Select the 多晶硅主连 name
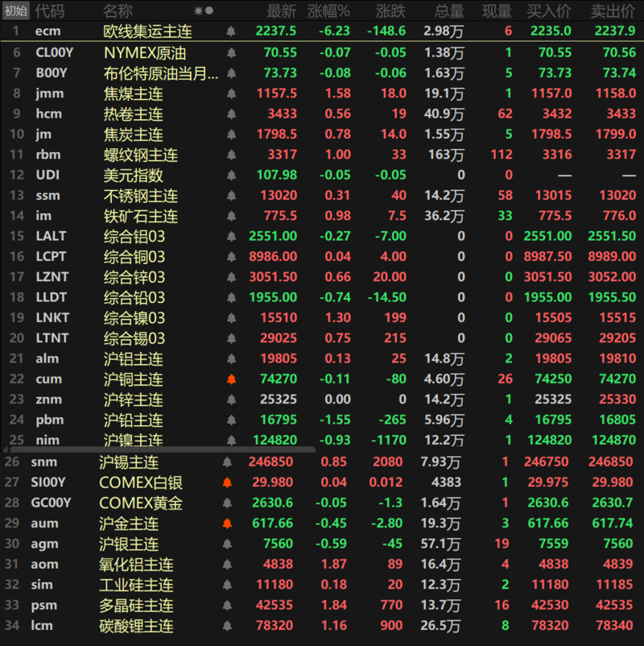 click(x=136, y=606)
